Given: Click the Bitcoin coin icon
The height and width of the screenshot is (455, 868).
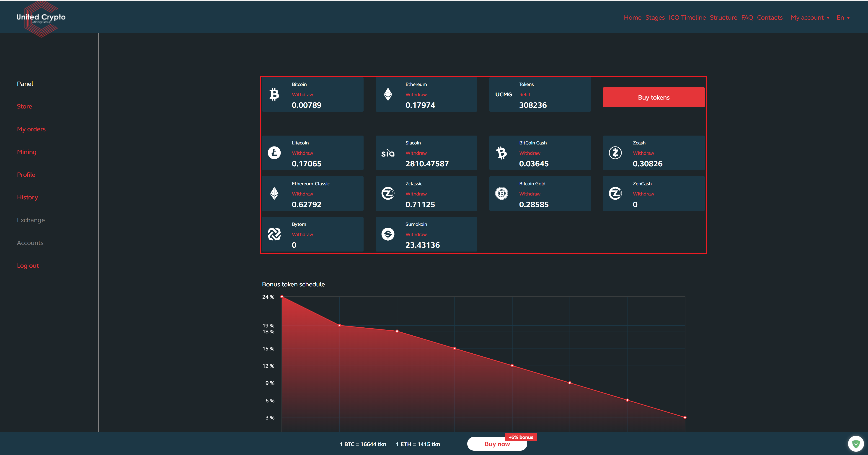Looking at the screenshot, I should point(274,94).
